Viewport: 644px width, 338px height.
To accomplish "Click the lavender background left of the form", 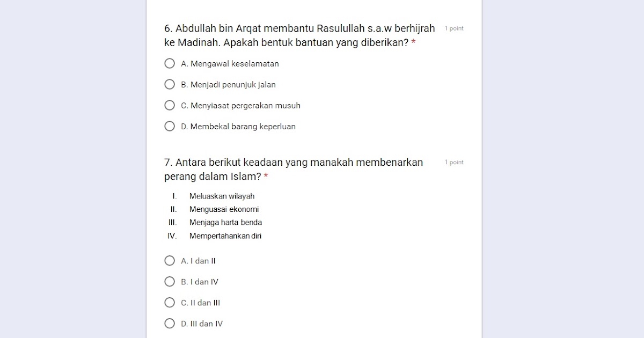I will pyautogui.click(x=72, y=169).
